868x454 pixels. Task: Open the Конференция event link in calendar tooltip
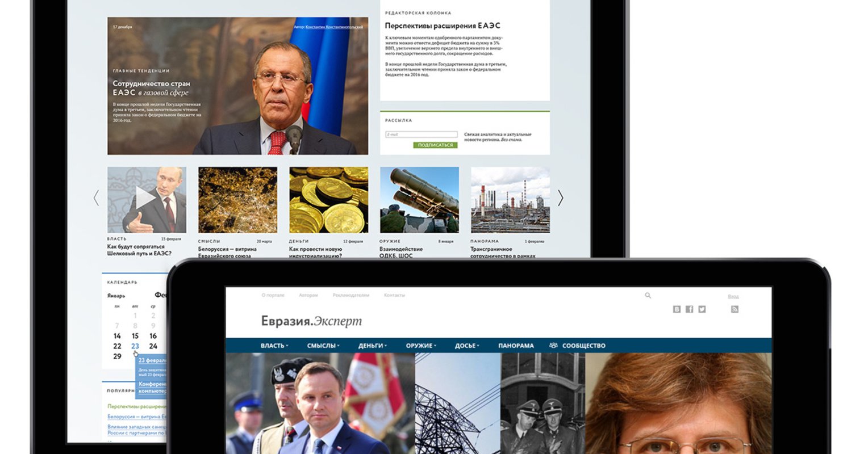click(152, 388)
